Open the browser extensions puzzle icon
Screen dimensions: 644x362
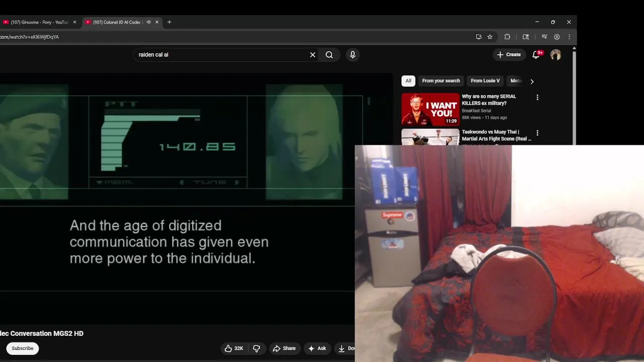(x=507, y=37)
